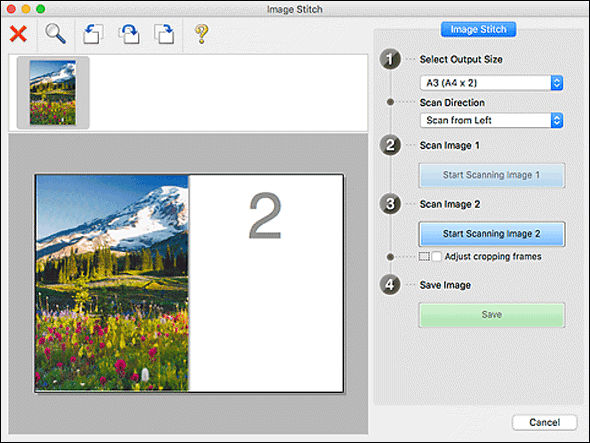This screenshot has height=443, width=590.
Task: Open the output size A3 (A4 x 2) dropdown
Action: 491,83
